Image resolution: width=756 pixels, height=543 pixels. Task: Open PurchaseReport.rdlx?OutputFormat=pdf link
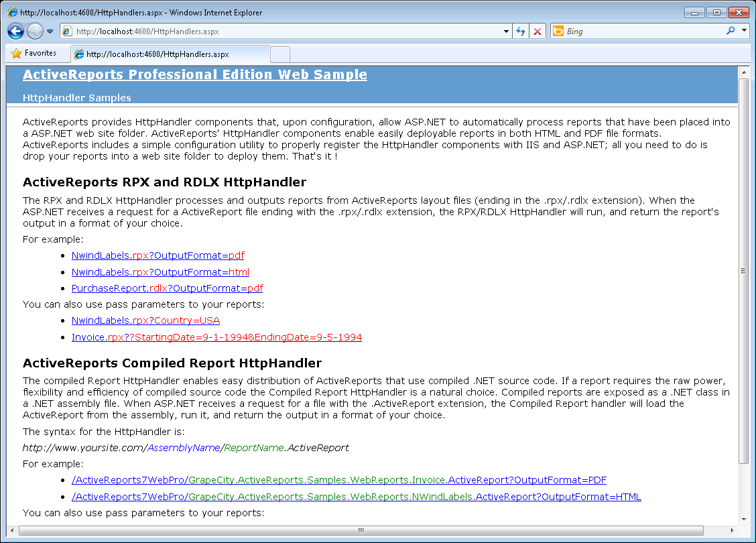[x=168, y=288]
